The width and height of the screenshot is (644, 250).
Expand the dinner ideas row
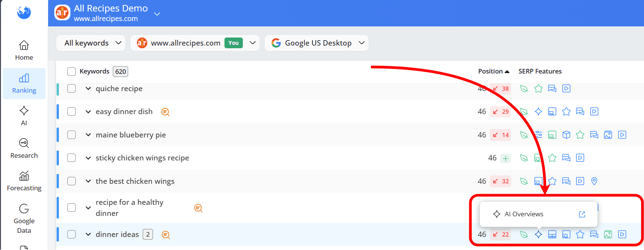tap(88, 234)
